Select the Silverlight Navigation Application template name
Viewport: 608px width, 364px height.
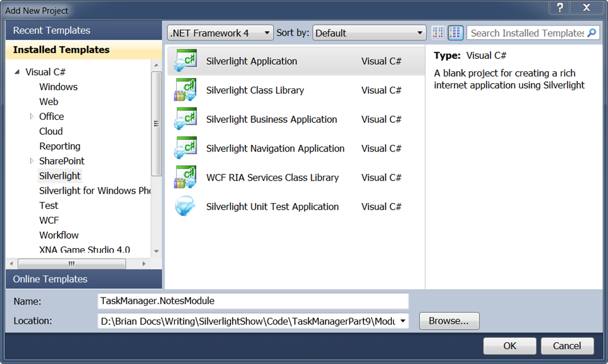tap(275, 148)
